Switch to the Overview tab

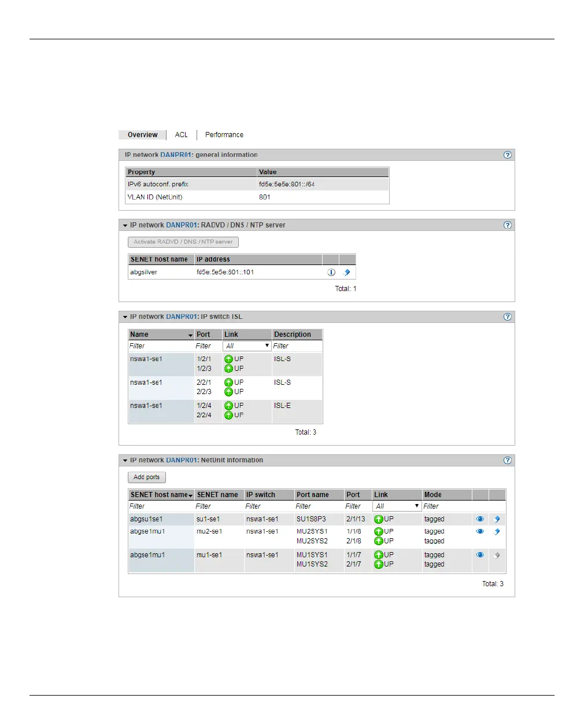[142, 135]
